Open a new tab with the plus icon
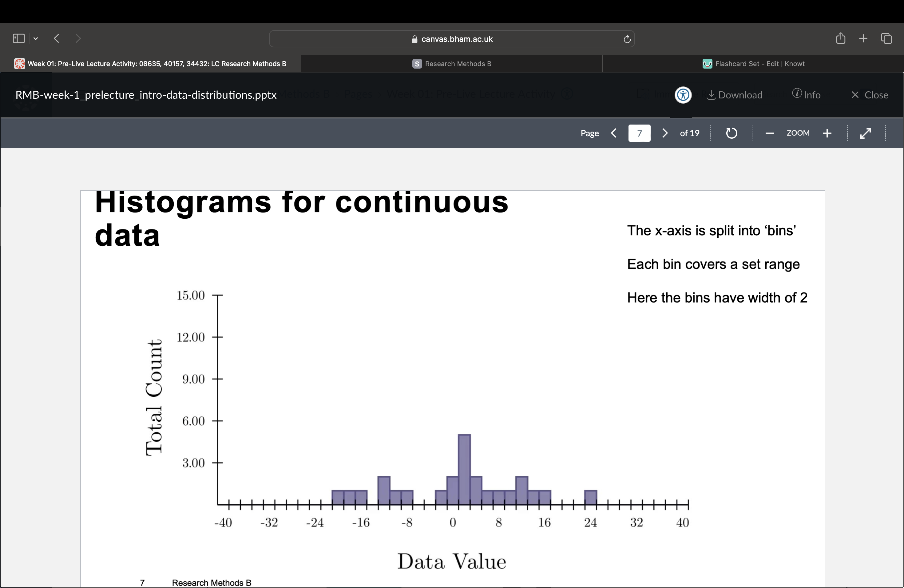 point(863,38)
